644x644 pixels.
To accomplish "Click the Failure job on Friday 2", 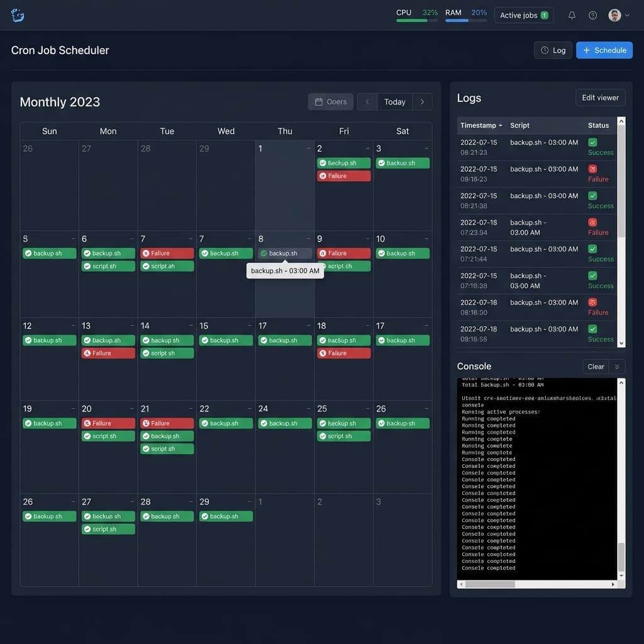I will [343, 176].
